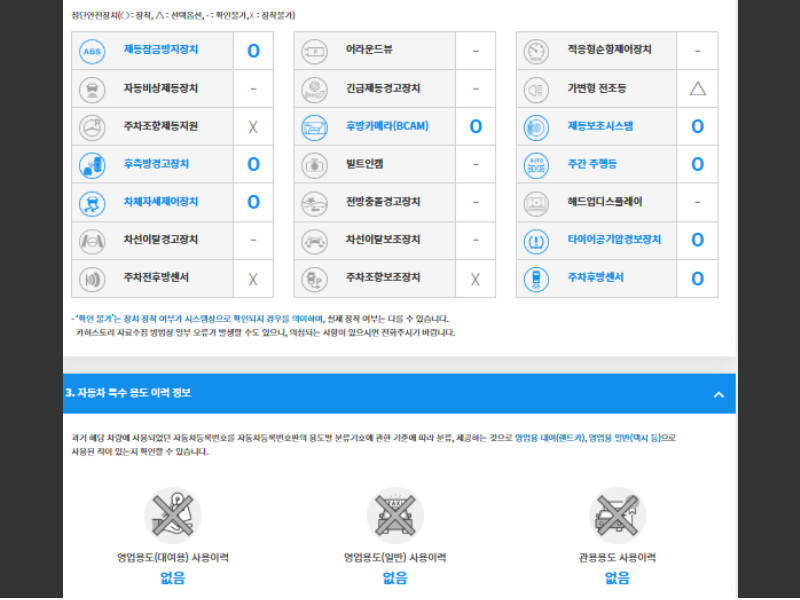Click the 타이어공기압경보장치 tire pressure icon
Image resolution: width=800 pixels, height=600 pixels.
[x=536, y=241]
